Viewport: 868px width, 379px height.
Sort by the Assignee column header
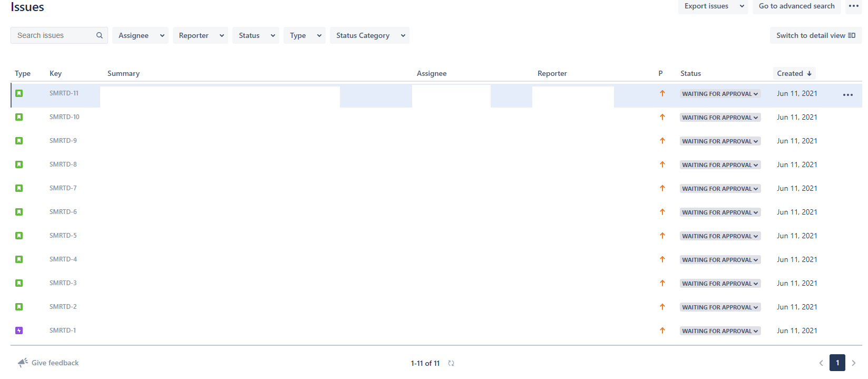point(432,73)
